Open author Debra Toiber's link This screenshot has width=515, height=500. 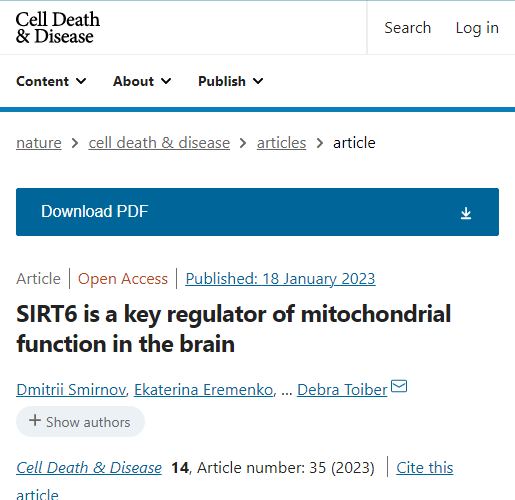pos(342,389)
